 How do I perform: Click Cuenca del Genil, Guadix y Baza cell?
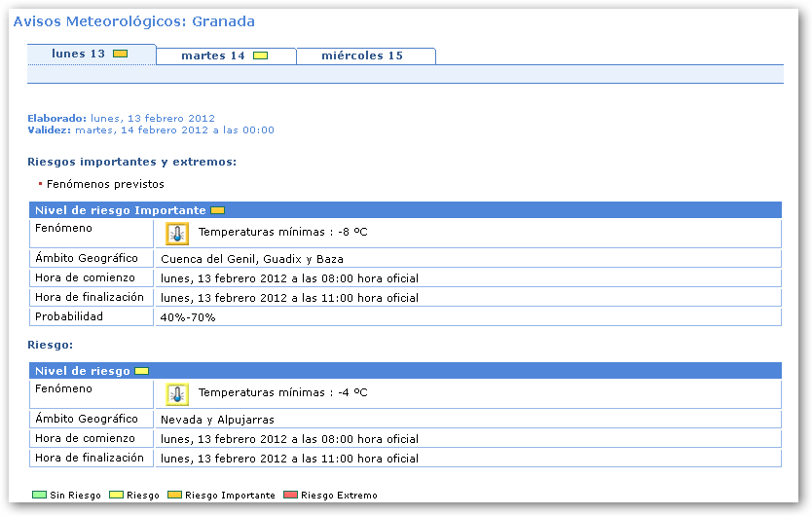tap(252, 259)
